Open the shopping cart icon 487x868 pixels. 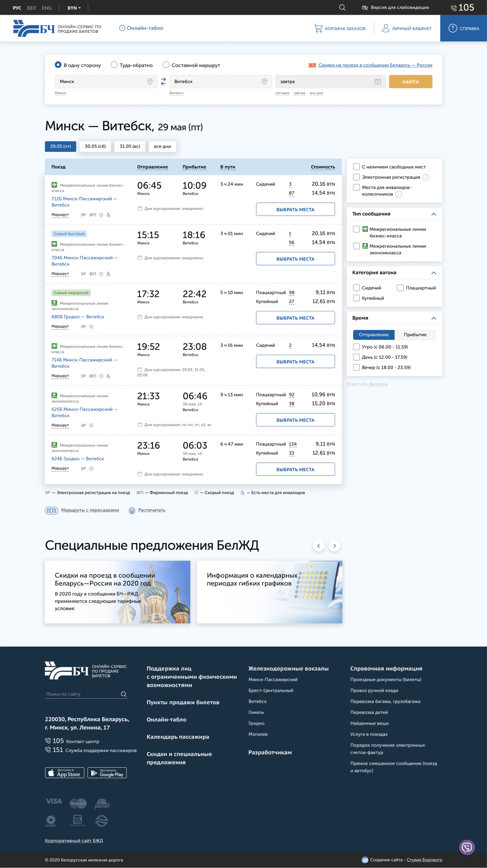click(318, 28)
